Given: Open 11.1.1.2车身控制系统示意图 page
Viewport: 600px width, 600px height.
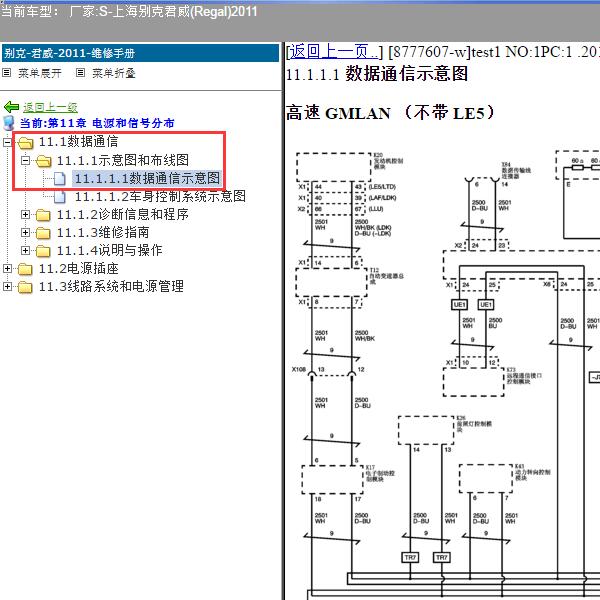Looking at the screenshot, I should click(160, 196).
